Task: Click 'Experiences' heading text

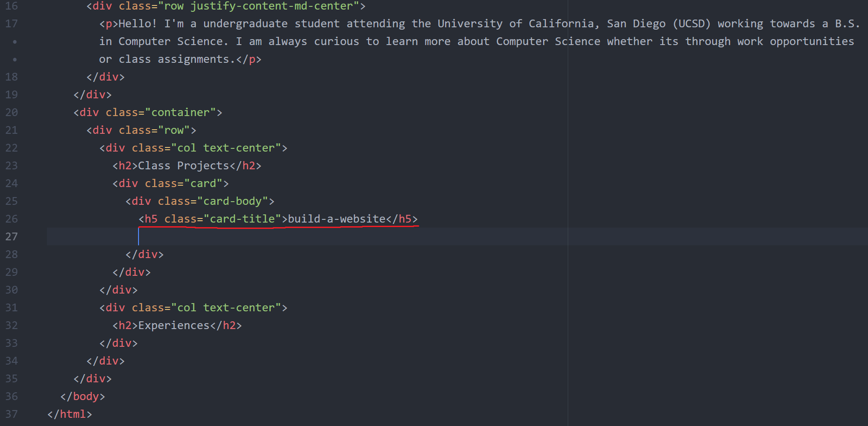Action: click(x=174, y=325)
